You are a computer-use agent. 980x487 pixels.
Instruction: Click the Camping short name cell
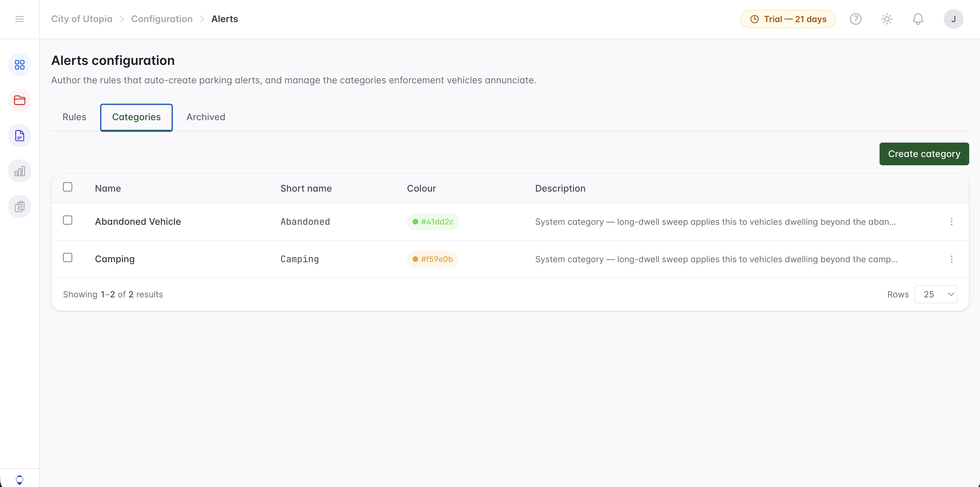300,259
